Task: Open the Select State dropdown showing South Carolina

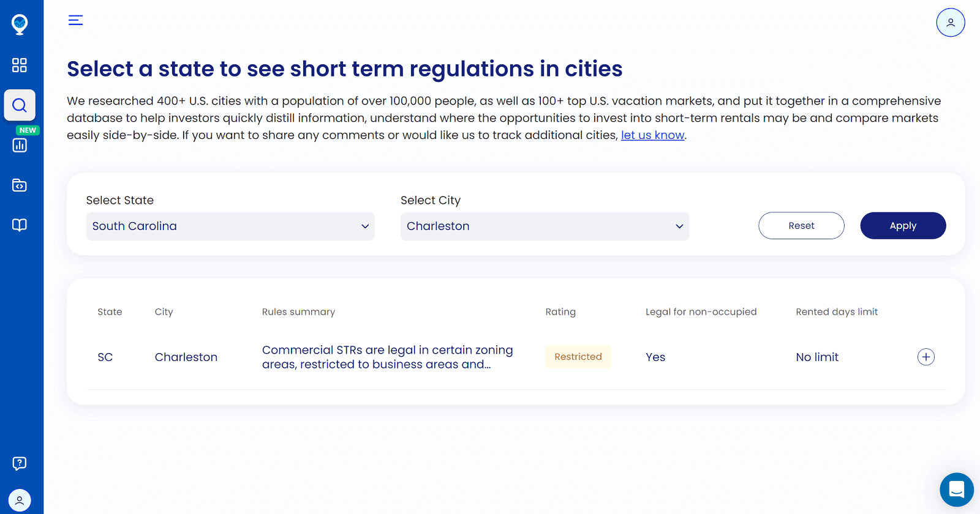Action: [230, 226]
